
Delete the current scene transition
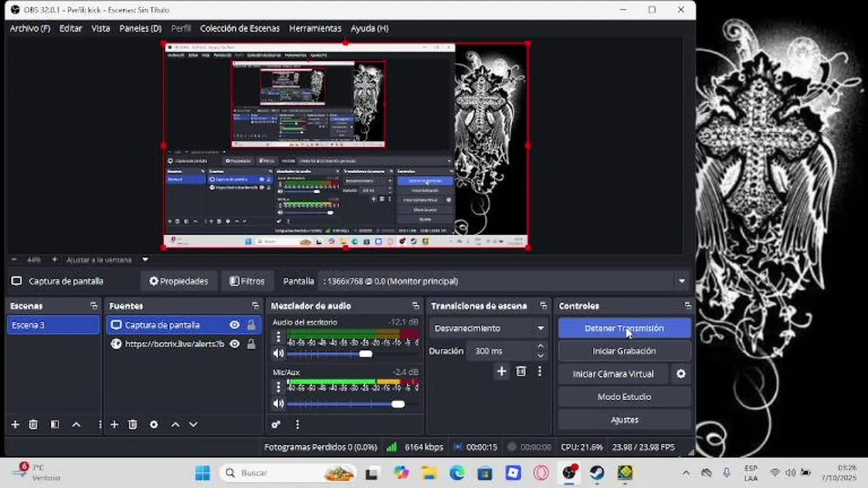(521, 371)
